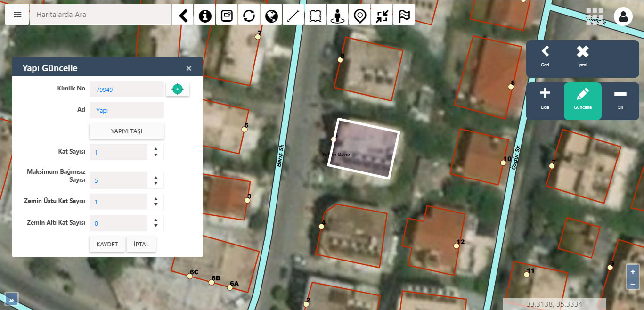The width and height of the screenshot is (644, 310).
Task: Click the info icon in toolbar
Action: coord(205,15)
